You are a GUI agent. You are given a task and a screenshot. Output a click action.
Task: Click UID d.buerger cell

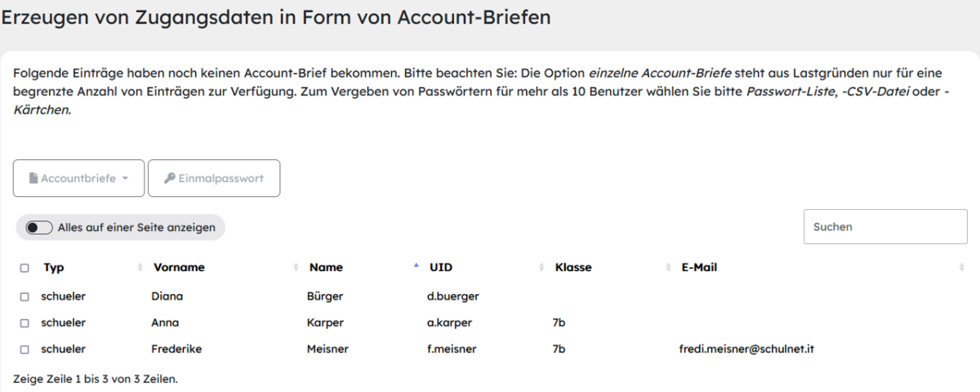point(447,296)
